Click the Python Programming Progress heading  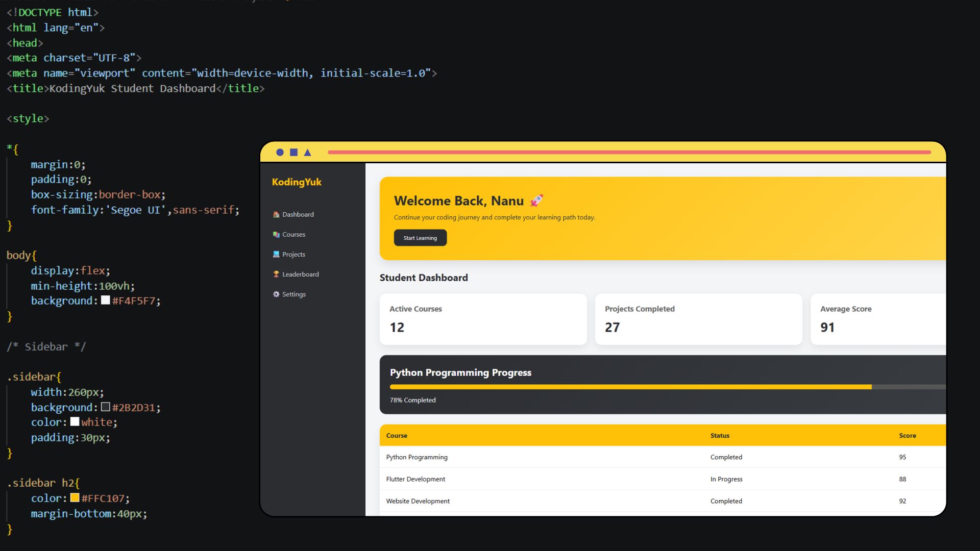460,372
